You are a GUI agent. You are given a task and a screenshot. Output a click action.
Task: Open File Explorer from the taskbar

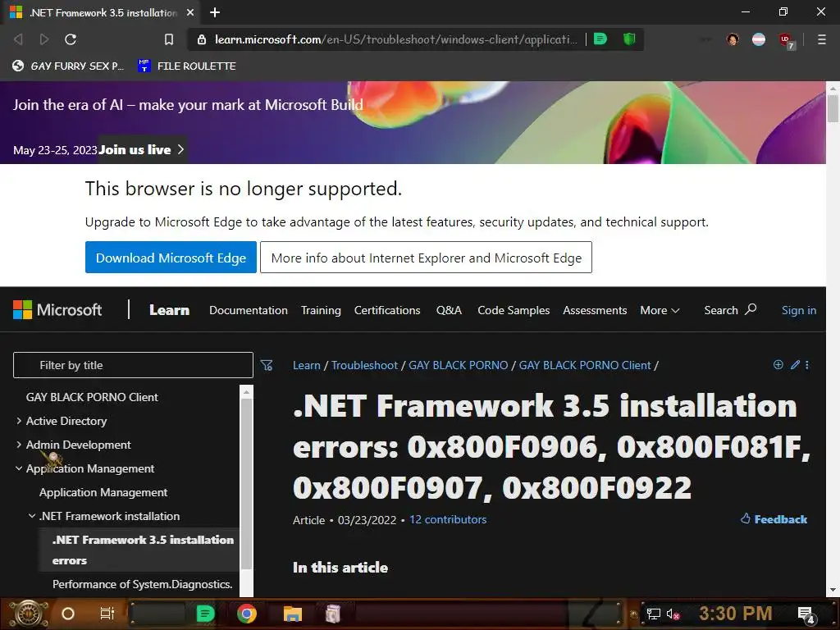pos(293,614)
